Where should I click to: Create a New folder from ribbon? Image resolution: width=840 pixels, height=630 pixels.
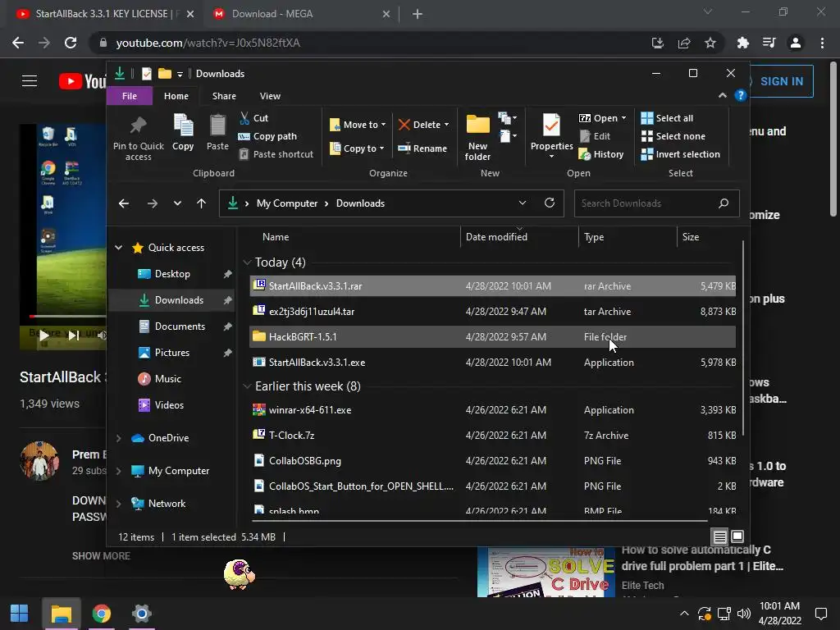coord(478,137)
